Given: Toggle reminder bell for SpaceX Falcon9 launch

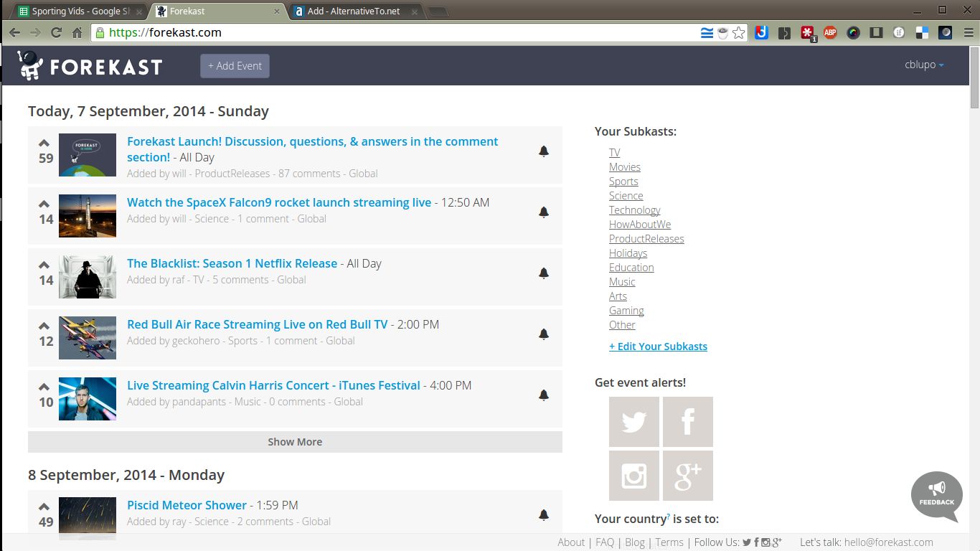Looking at the screenshot, I should coord(544,212).
